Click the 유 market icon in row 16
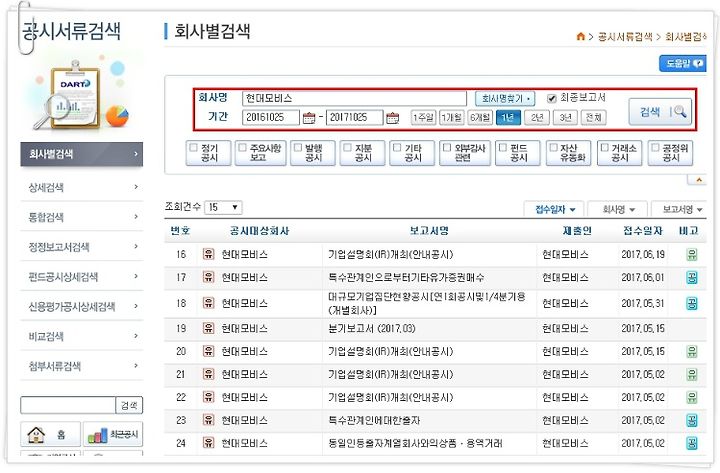The width and height of the screenshot is (720, 473). pyautogui.click(x=208, y=254)
